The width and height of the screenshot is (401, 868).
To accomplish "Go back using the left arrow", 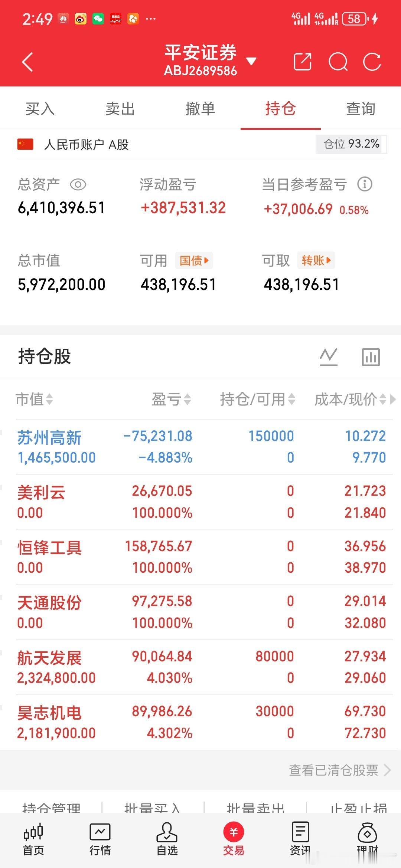I will (x=27, y=62).
